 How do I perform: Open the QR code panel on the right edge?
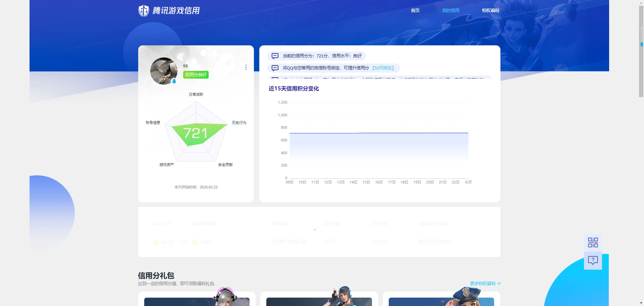pyautogui.click(x=593, y=243)
